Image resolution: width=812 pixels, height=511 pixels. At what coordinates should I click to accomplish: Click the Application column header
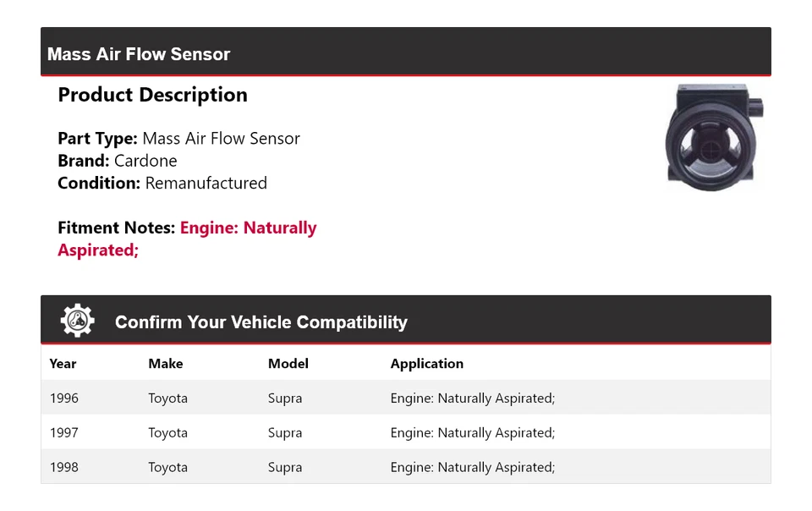(x=426, y=364)
